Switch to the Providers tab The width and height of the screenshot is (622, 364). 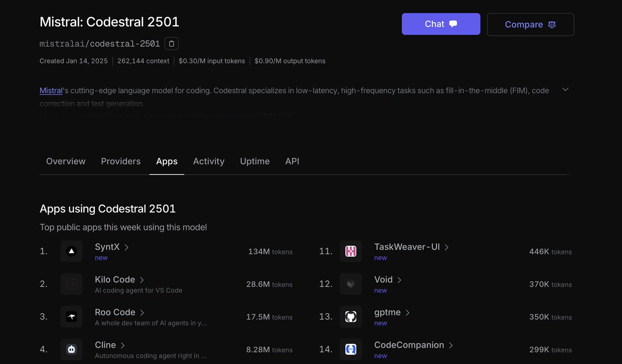pyautogui.click(x=121, y=162)
